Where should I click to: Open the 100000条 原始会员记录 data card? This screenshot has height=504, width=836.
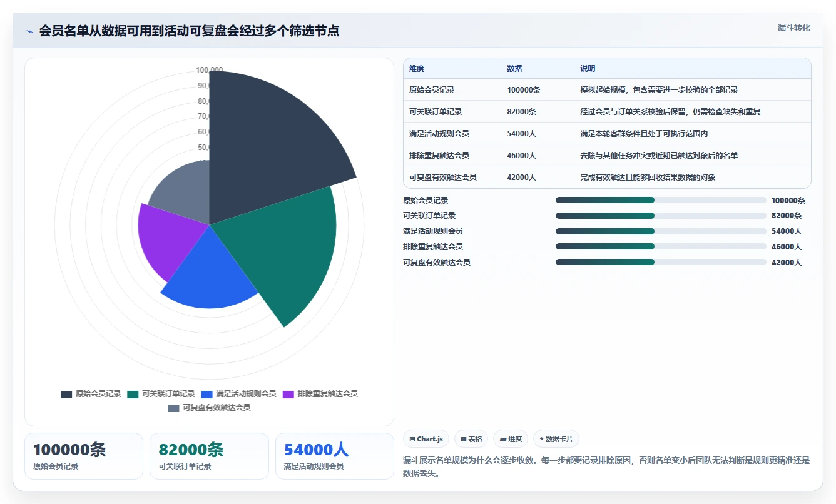84,456
